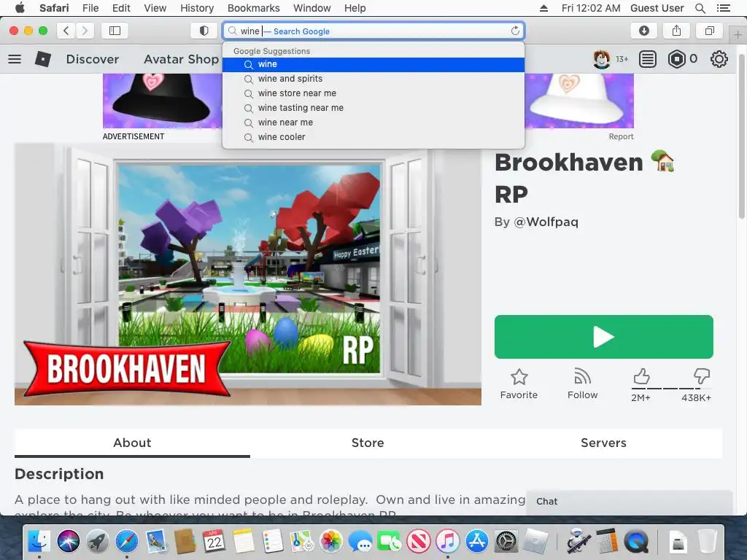Open the Bookmarks menu

pyautogui.click(x=253, y=8)
